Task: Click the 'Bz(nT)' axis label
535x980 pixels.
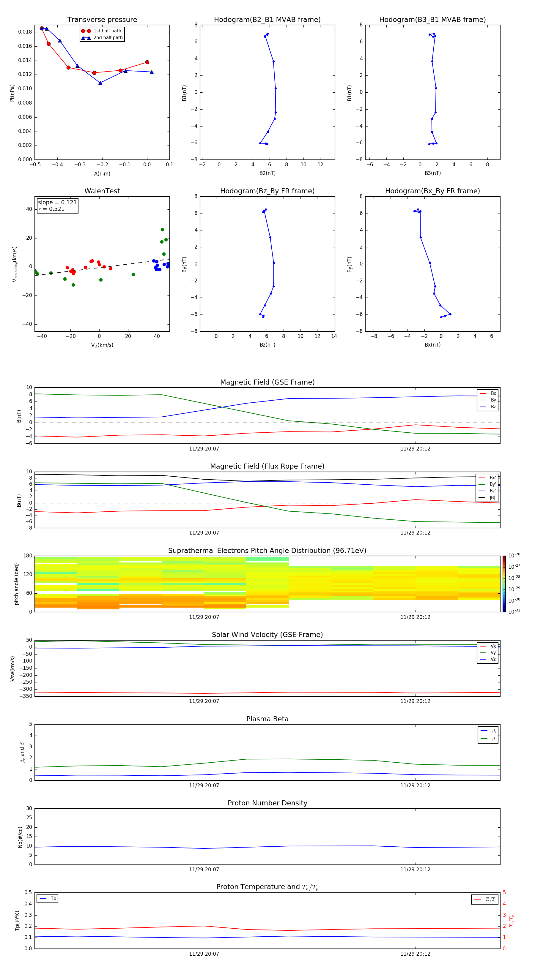Action: click(x=267, y=345)
